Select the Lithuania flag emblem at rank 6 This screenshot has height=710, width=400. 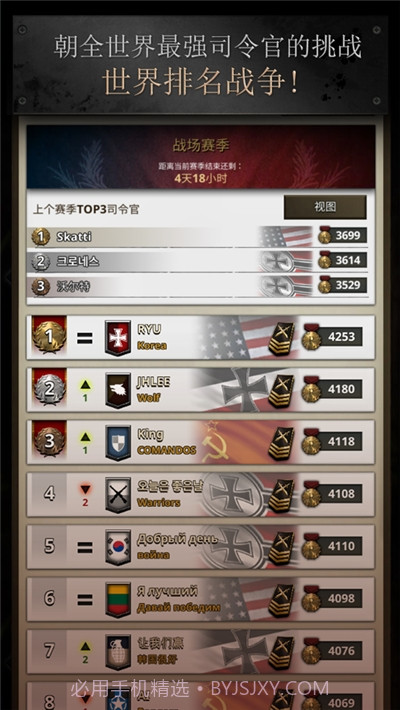tap(118, 600)
